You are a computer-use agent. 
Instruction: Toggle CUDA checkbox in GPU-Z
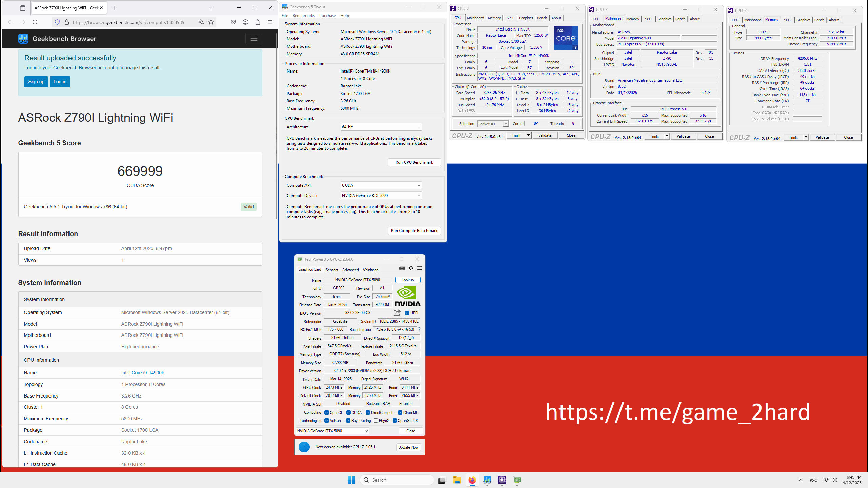click(x=348, y=413)
